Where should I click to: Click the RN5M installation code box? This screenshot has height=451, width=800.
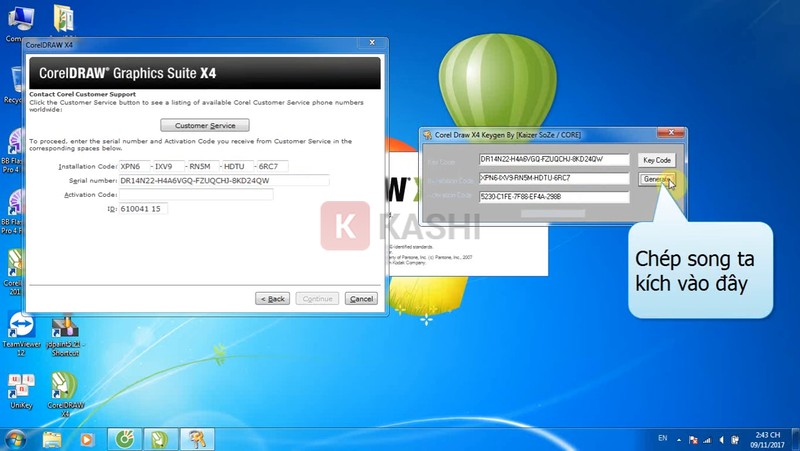point(203,166)
